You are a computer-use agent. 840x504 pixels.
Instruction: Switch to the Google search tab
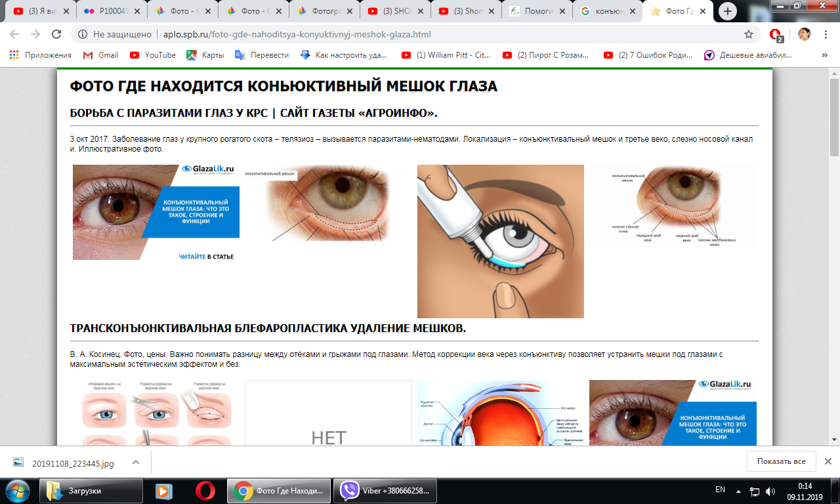607,11
